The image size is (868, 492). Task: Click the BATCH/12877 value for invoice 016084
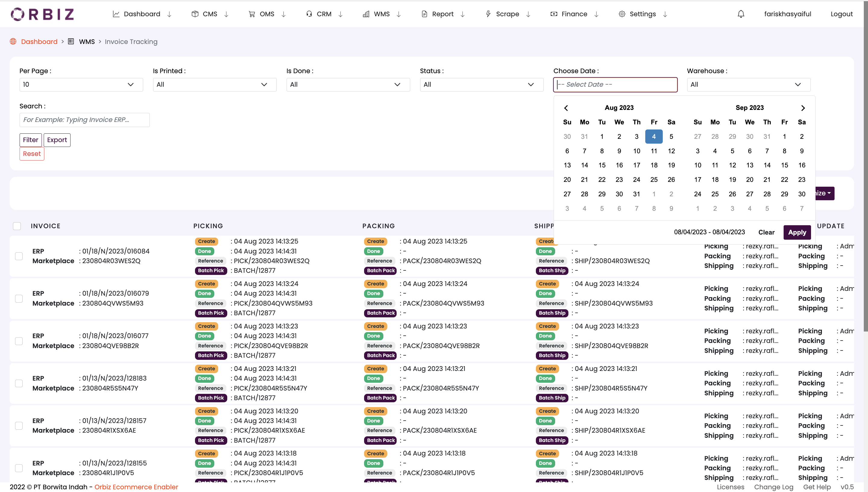pyautogui.click(x=255, y=271)
